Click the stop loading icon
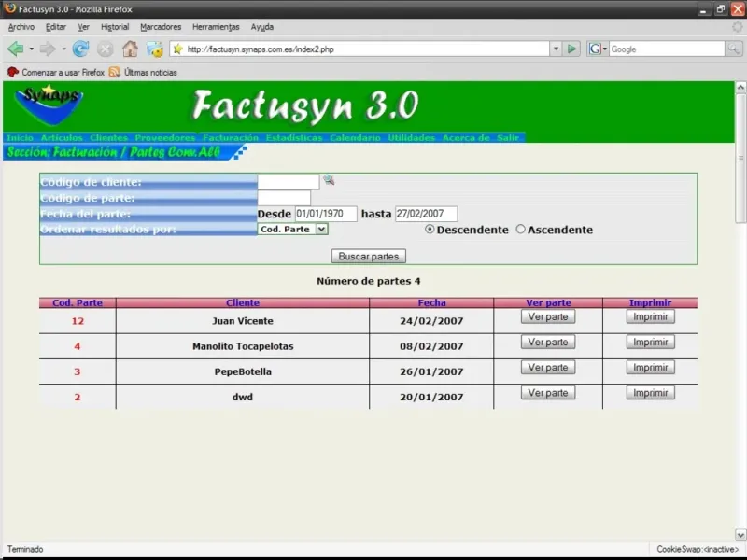747x560 pixels. pos(106,49)
